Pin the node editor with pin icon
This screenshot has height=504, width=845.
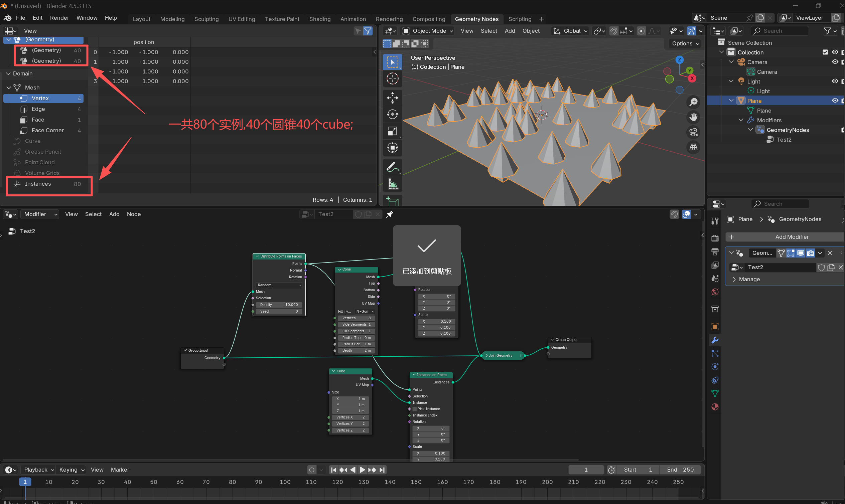[x=390, y=214]
